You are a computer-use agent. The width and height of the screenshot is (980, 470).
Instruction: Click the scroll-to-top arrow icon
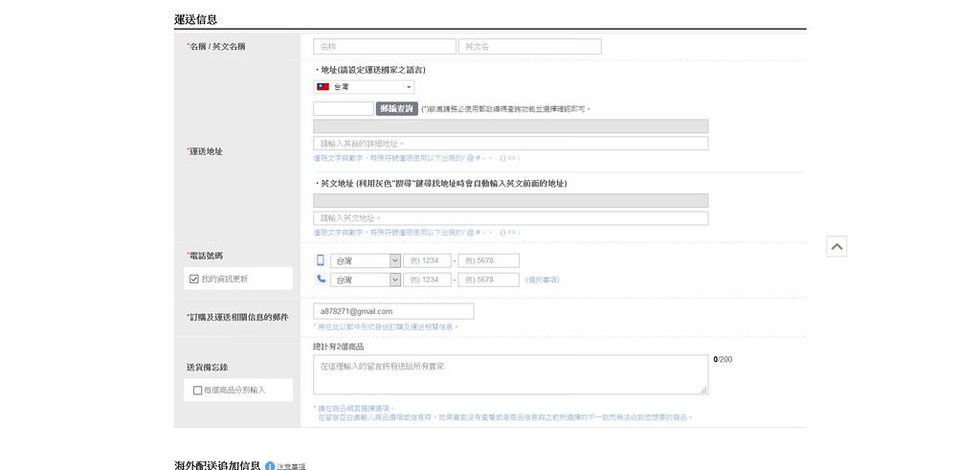click(836, 247)
